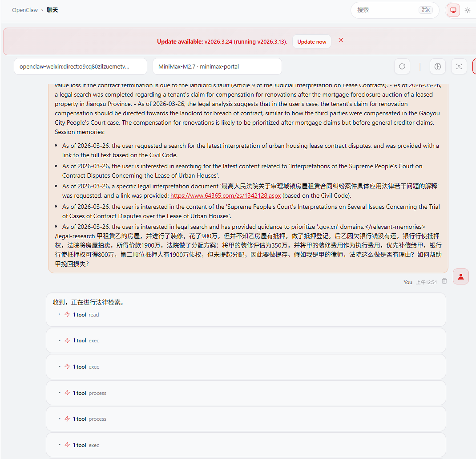Delete the user message with trash icon
This screenshot has width=476, height=459.
click(444, 281)
